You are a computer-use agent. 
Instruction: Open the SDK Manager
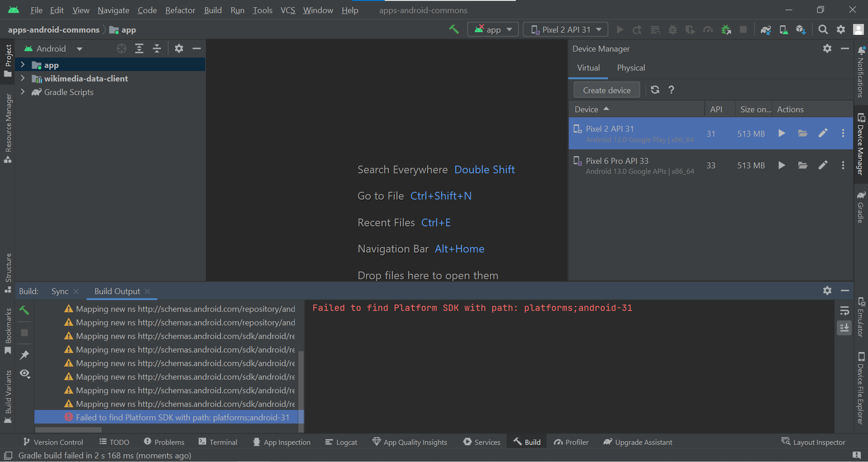pos(801,29)
